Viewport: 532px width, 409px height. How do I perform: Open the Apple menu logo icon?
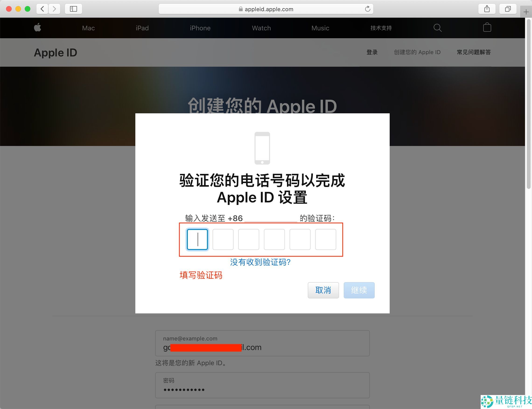click(x=38, y=28)
